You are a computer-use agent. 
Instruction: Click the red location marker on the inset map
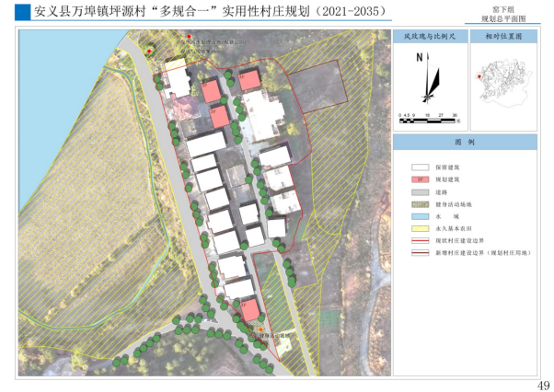pyautogui.click(x=477, y=76)
